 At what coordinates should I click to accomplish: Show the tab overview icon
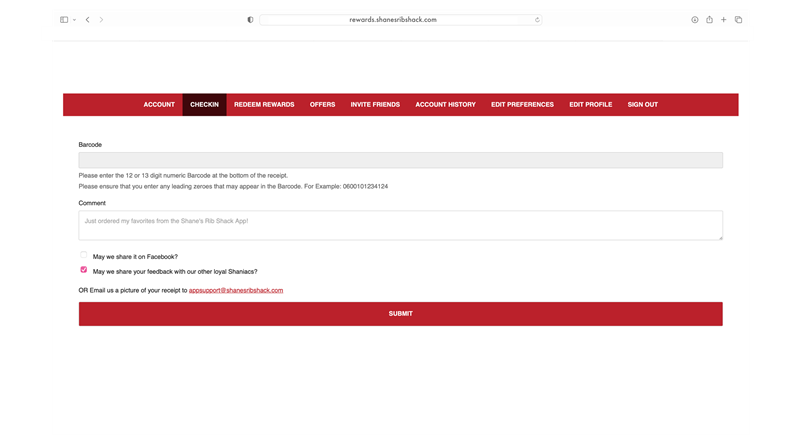pyautogui.click(x=738, y=20)
